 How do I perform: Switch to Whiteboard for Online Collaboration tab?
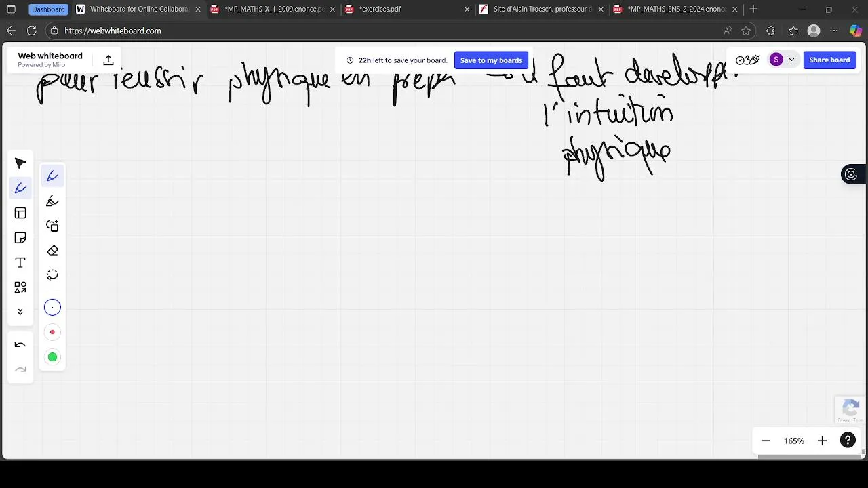pyautogui.click(x=138, y=9)
